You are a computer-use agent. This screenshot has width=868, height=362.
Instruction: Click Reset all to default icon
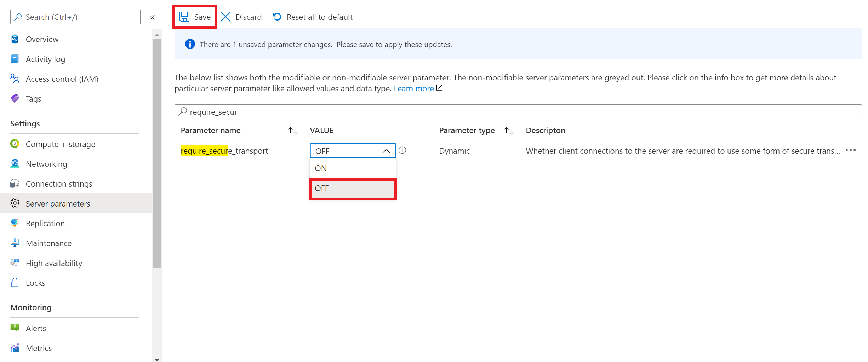277,17
